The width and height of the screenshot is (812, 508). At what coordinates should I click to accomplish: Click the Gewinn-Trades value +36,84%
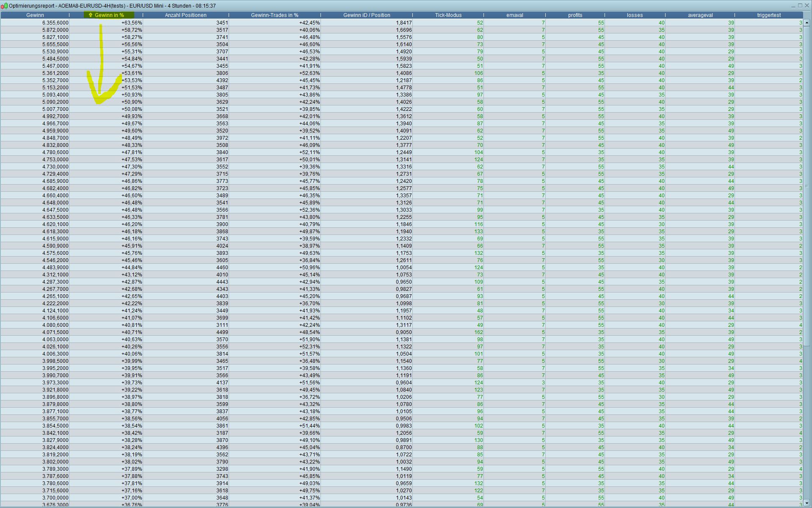pos(309,260)
